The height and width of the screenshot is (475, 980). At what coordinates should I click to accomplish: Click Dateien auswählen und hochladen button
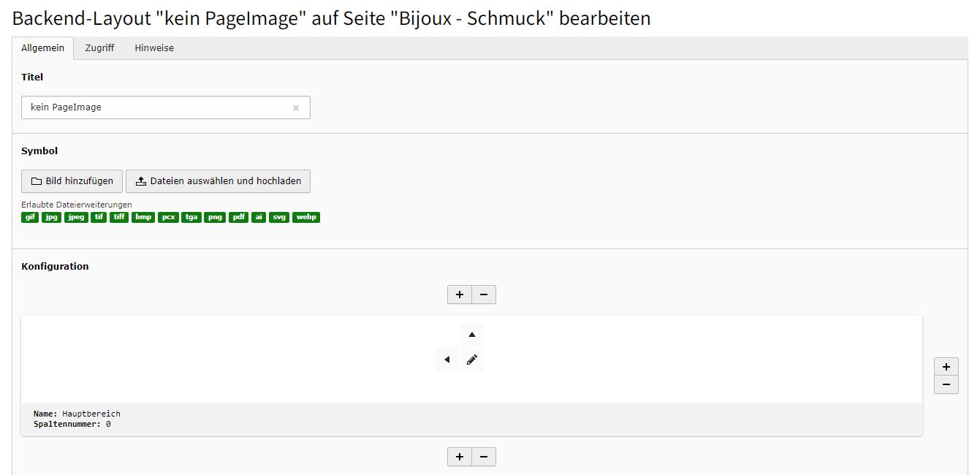(x=218, y=181)
